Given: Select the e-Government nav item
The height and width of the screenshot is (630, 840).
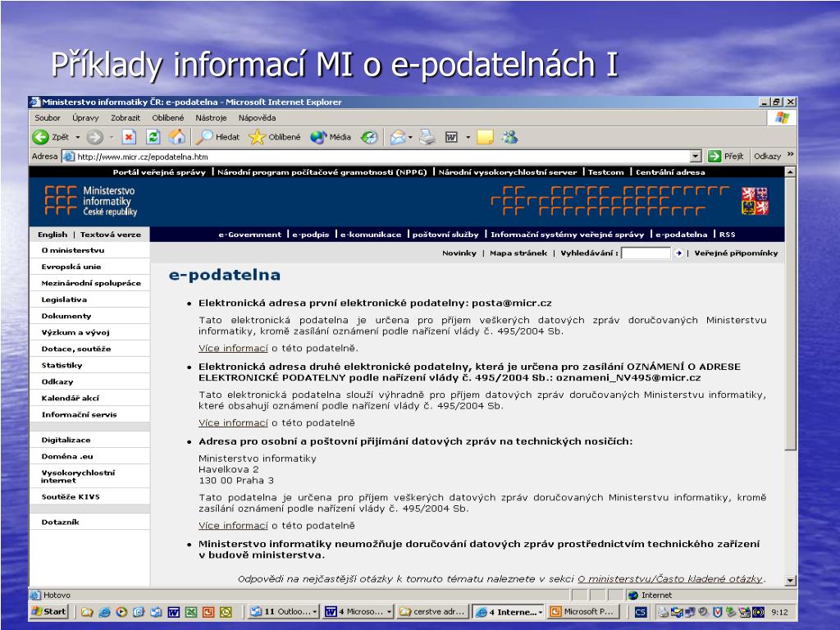Looking at the screenshot, I should 249,234.
